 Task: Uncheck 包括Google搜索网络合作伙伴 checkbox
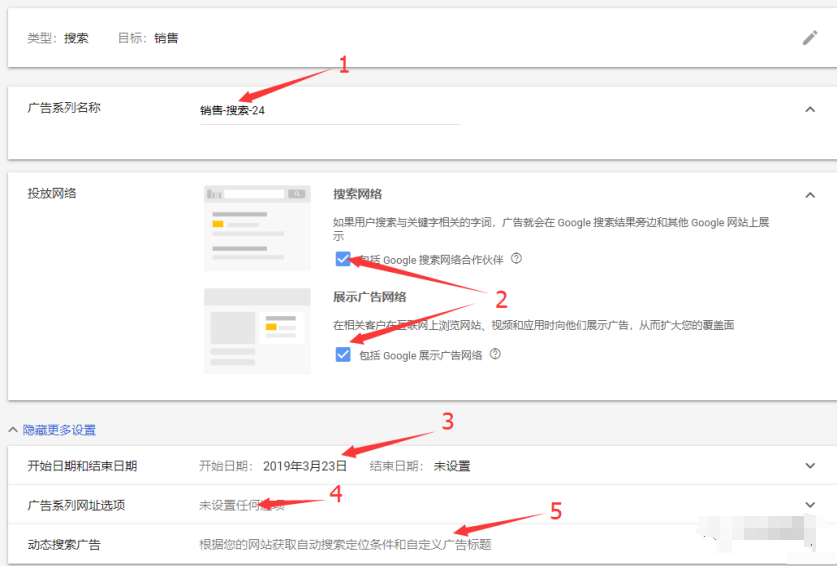tap(343, 259)
